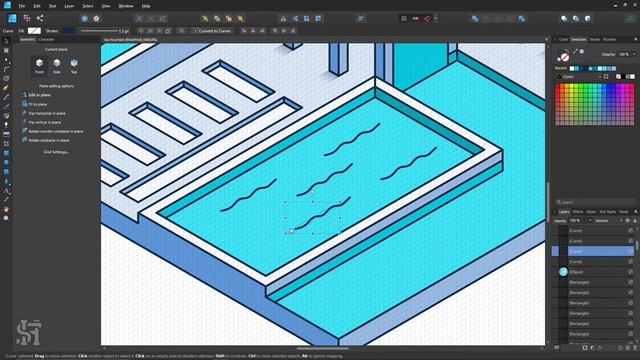Select the Side isometric plane
Viewport: 640px width, 360px height.
point(57,65)
